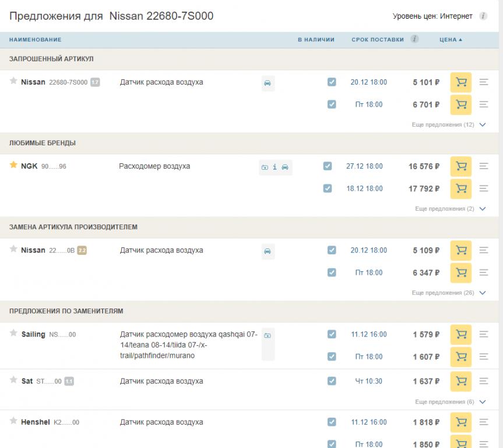Image resolution: width=503 pixels, height=448 pixels.
Task: Add the 5 101 ₽ offer to cart
Action: tap(461, 82)
